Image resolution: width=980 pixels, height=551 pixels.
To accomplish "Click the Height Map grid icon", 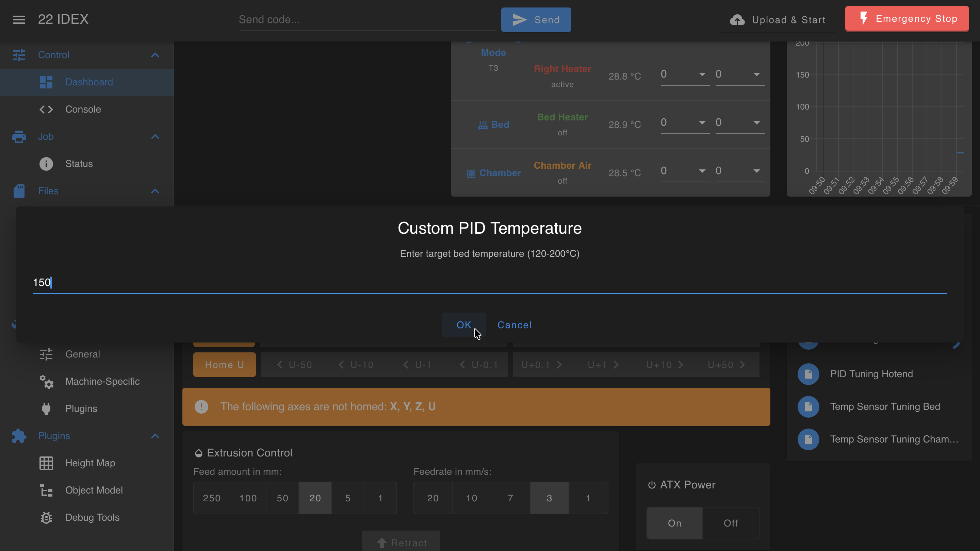I will point(46,463).
